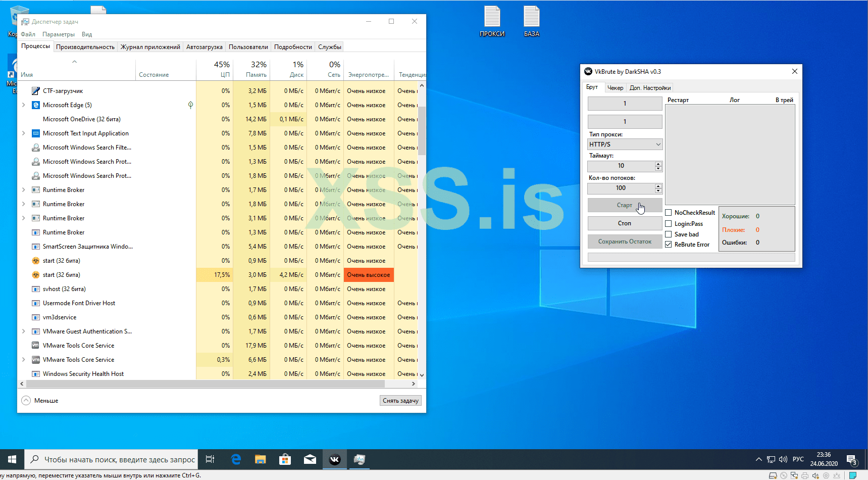The height and width of the screenshot is (480, 868).
Task: Open the ПРОКСИ text file on desktop
Action: click(x=492, y=18)
